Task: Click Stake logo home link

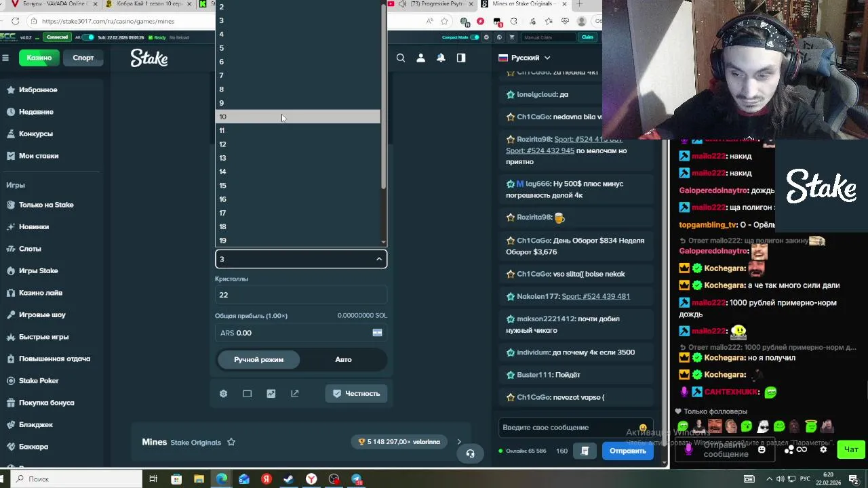Action: click(x=149, y=58)
